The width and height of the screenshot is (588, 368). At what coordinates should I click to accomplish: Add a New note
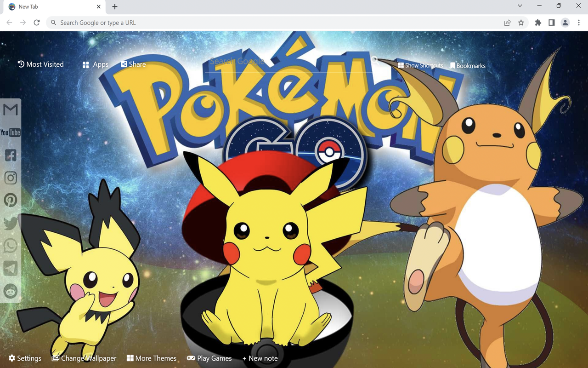(x=260, y=358)
